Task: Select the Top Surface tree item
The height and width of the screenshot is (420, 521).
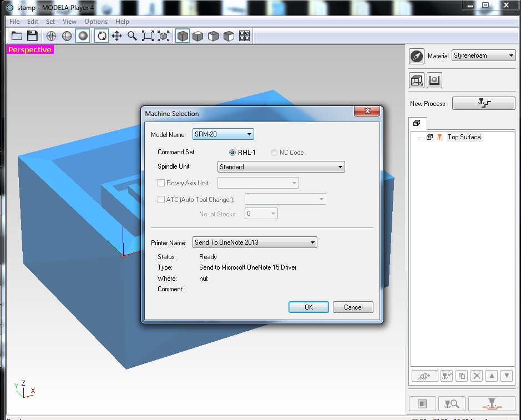Action: point(464,137)
